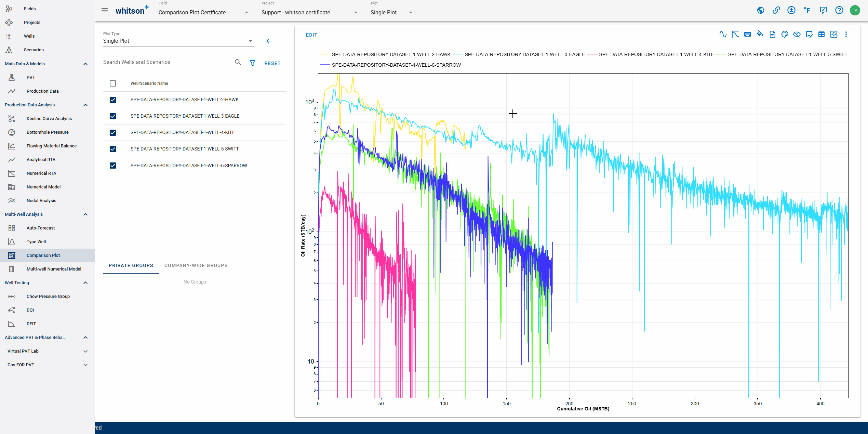The image size is (868, 434).
Task: Go to Projects in sidebar
Action: [x=47, y=22]
